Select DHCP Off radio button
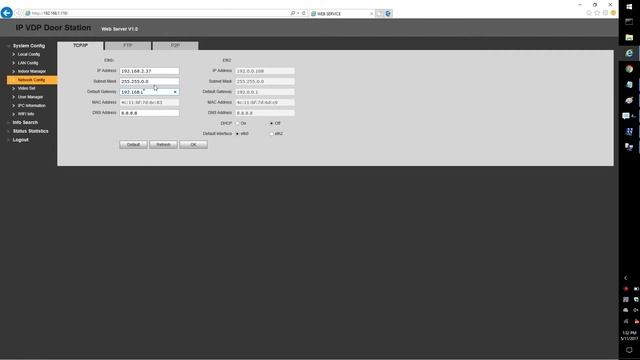 click(x=271, y=123)
